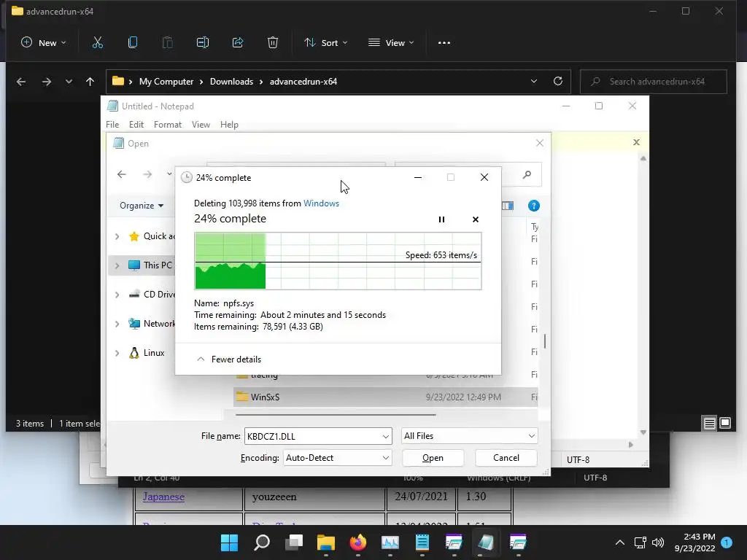Open the All Files type filter dropdown
This screenshot has height=560, width=747.
[x=469, y=436]
